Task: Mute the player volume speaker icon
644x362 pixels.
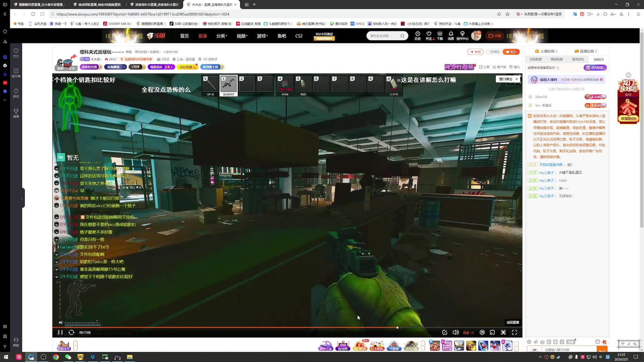Action: click(x=455, y=333)
